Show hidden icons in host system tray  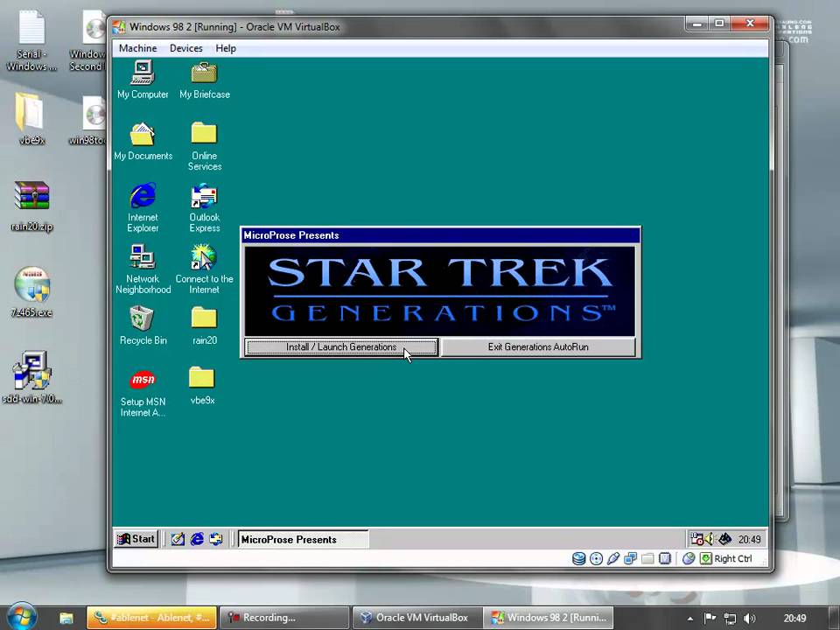(x=690, y=619)
